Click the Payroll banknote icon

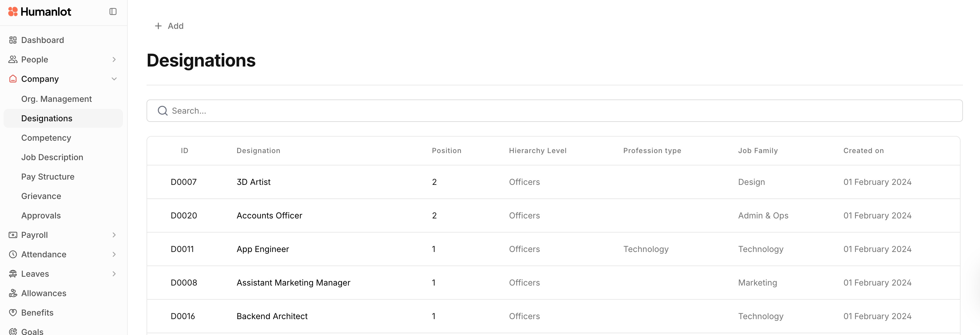13,235
